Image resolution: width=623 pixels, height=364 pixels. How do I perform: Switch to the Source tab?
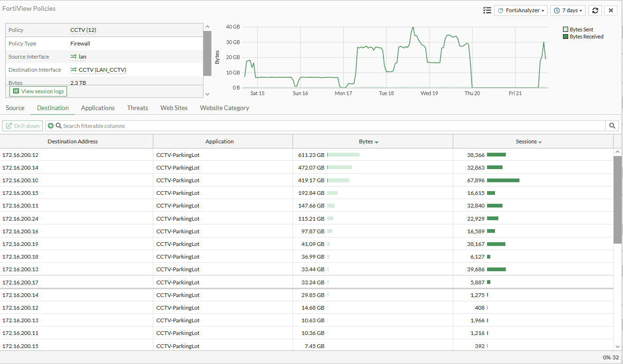pyautogui.click(x=15, y=108)
